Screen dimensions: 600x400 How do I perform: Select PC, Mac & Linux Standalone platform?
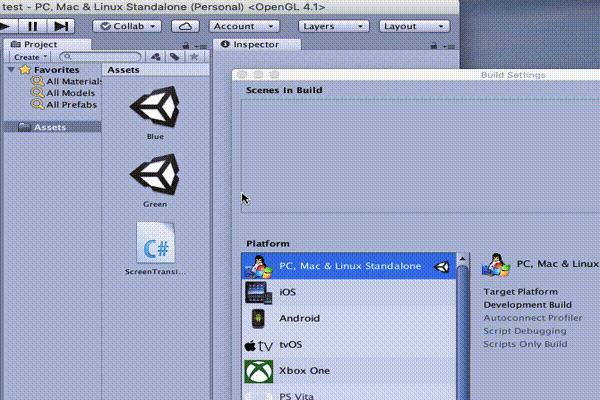[349, 266]
